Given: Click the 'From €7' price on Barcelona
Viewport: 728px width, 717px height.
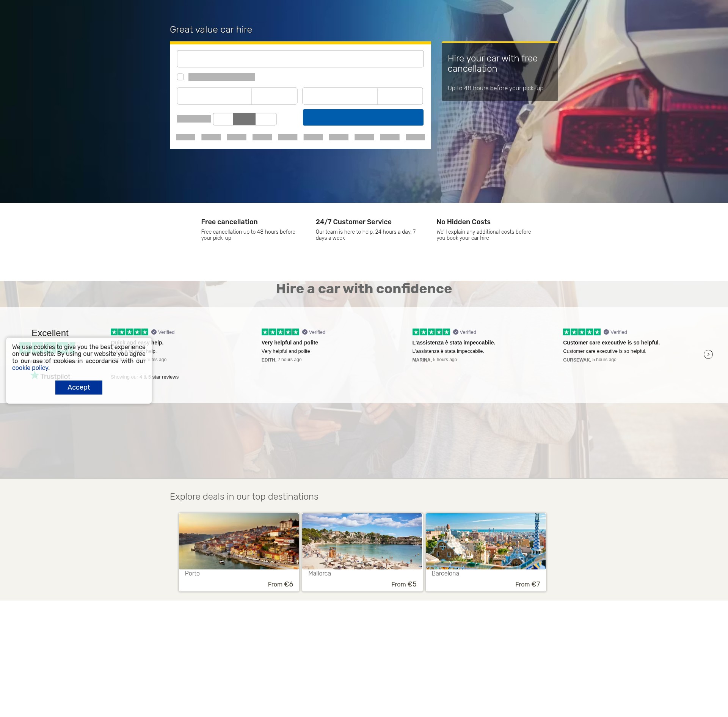Looking at the screenshot, I should point(527,584).
